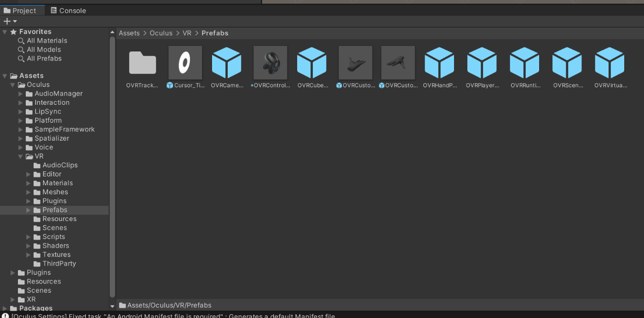
Task: Expand the Scripts folder arrow
Action: pos(28,237)
